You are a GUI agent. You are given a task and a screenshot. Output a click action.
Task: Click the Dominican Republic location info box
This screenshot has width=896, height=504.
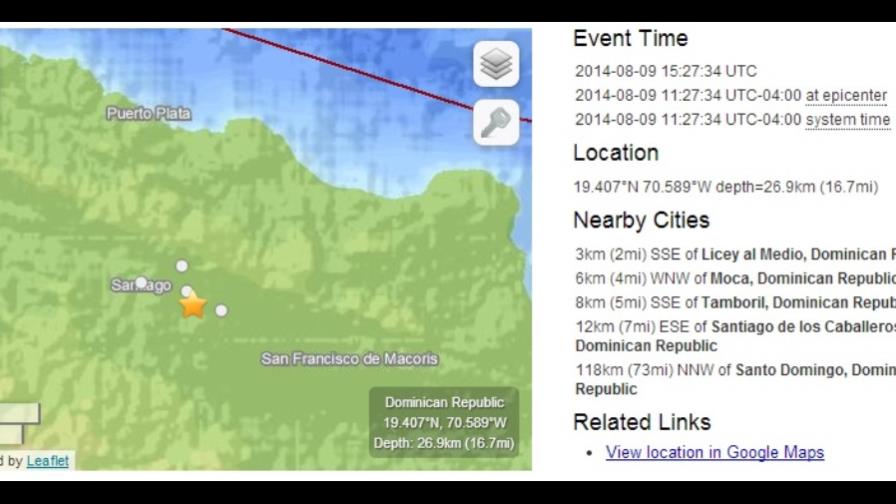point(444,422)
